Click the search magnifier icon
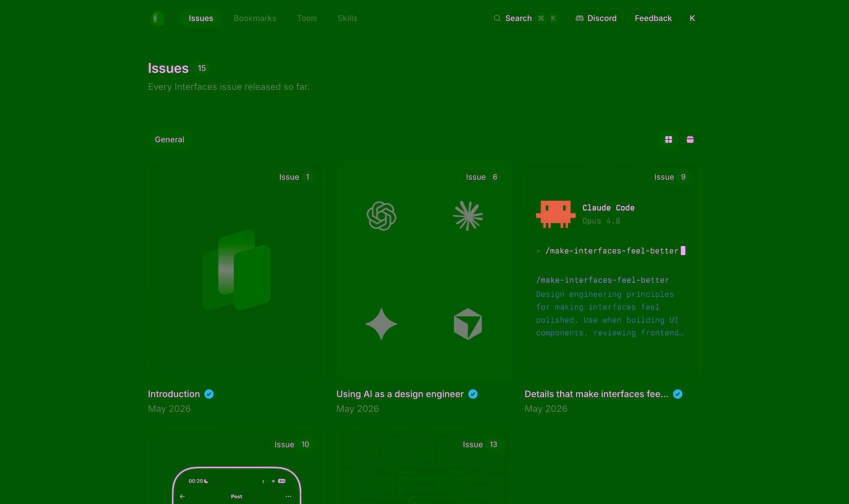This screenshot has width=849, height=504. point(497,18)
